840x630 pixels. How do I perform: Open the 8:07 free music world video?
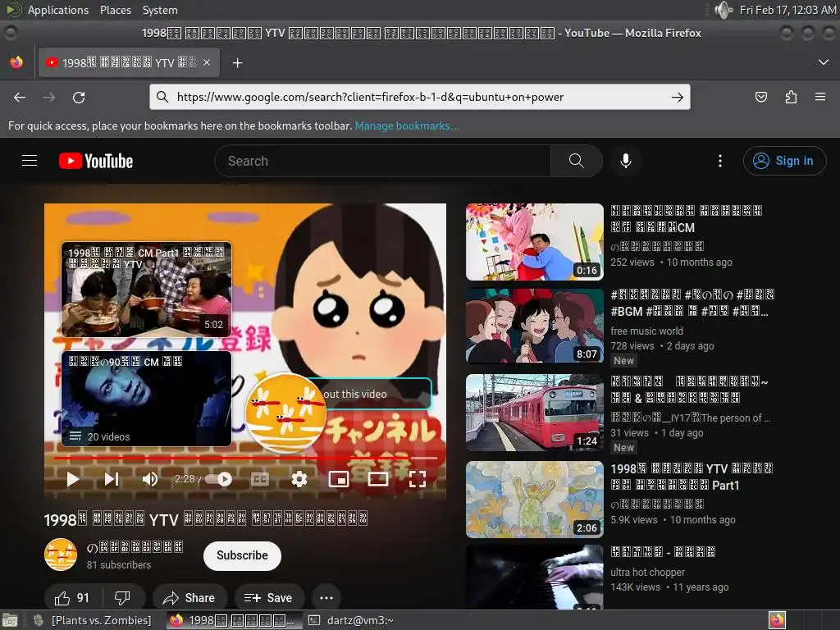click(x=535, y=326)
